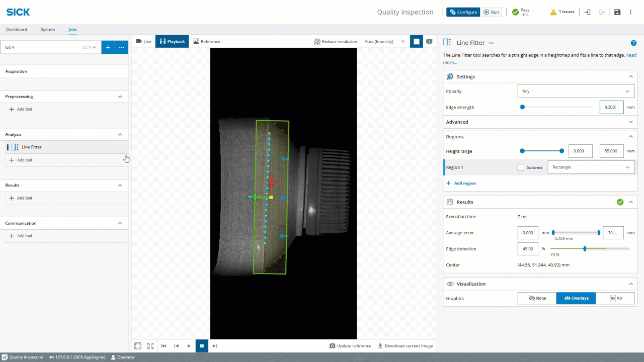This screenshot has width=644, height=362.
Task: Open the kebab menu in header
Action: (631, 12)
